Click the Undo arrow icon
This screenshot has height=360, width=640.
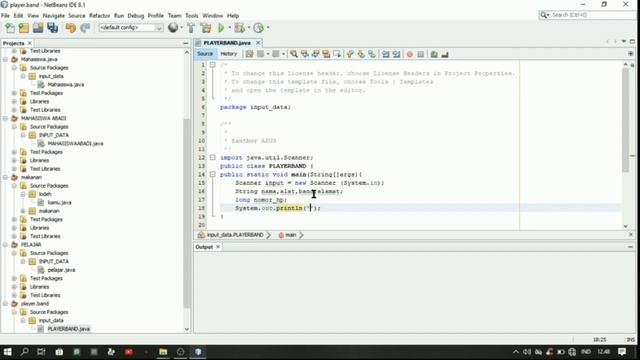tap(71, 28)
